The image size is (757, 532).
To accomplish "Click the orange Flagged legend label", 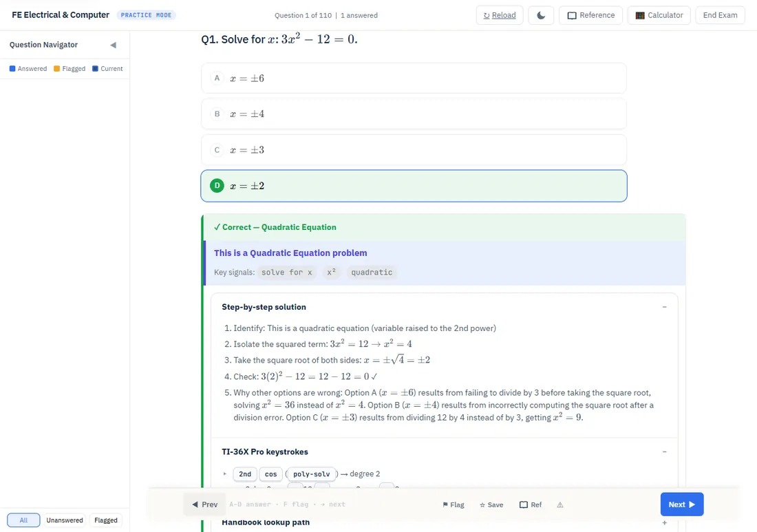I will point(74,69).
